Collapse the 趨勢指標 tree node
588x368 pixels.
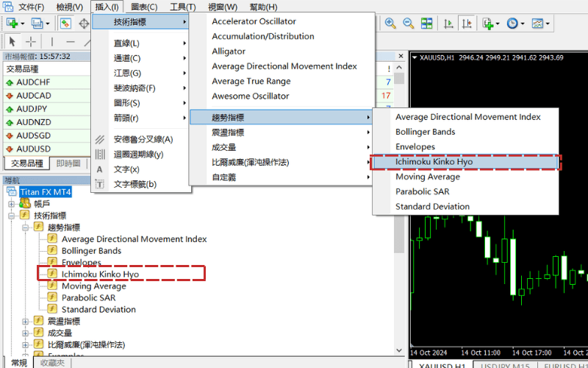click(26, 227)
